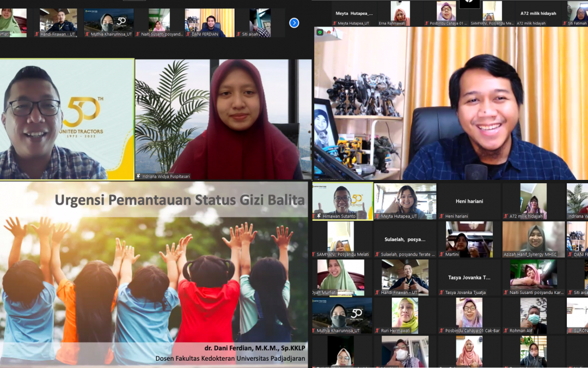Click muted mic icon of Posbindu Cahaya 01 in top filmstrip

pos(427,23)
